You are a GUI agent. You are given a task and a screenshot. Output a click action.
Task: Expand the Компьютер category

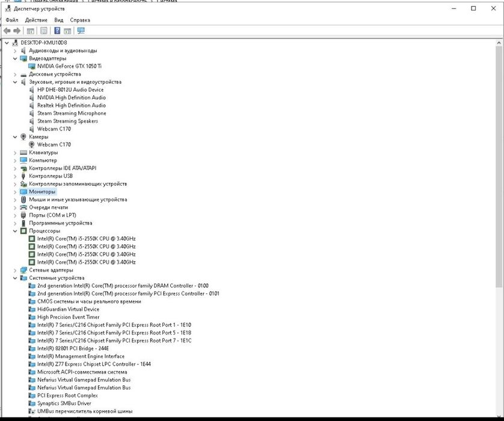15,161
